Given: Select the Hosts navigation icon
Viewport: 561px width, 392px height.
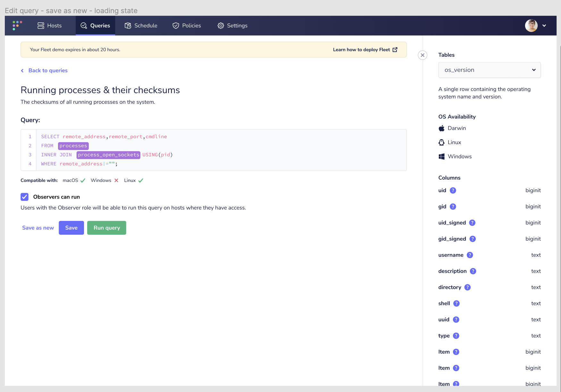Looking at the screenshot, I should tap(40, 26).
